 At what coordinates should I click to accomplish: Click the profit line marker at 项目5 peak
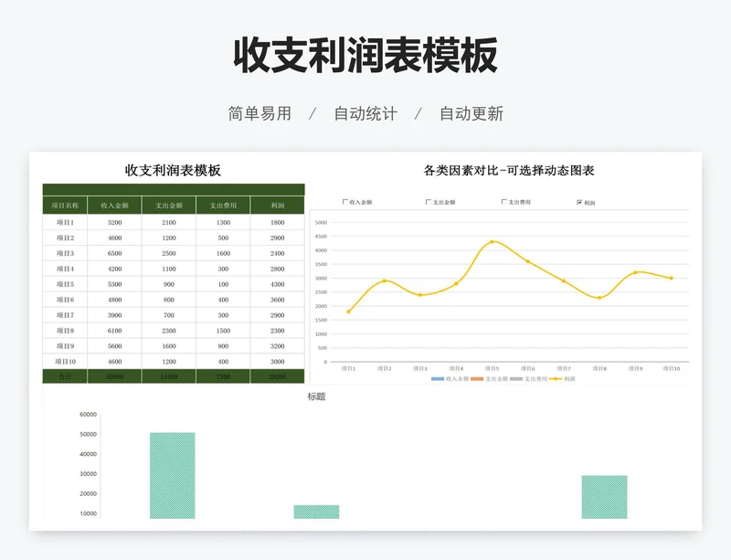click(492, 241)
